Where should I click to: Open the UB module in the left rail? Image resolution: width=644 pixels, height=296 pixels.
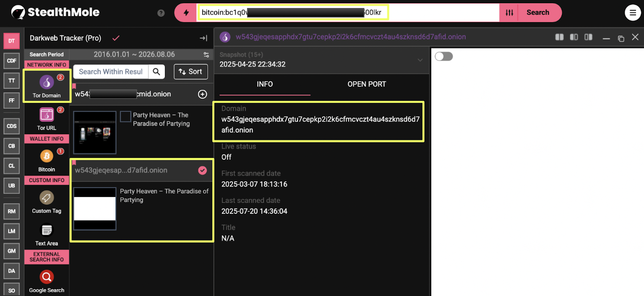12,186
